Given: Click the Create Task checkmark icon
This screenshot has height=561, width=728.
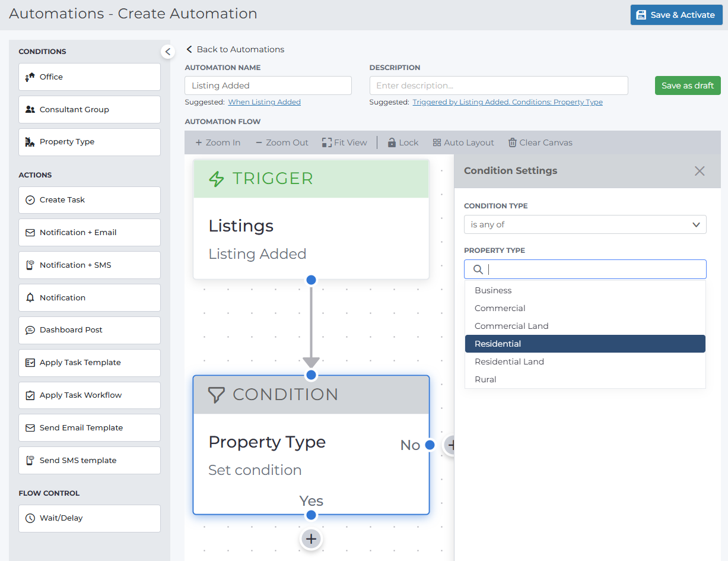Looking at the screenshot, I should coord(30,200).
